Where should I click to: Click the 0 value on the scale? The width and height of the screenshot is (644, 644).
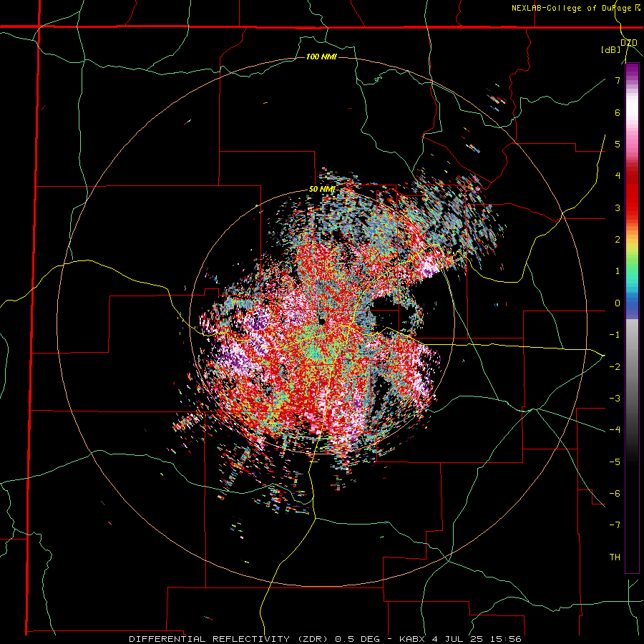pyautogui.click(x=618, y=303)
